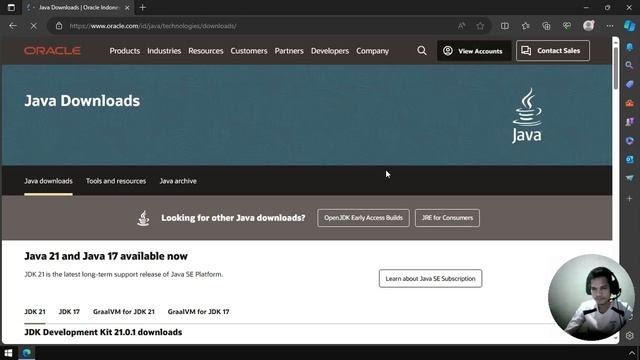Open Shopping tag in sidebar
640x360 pixels.
tap(629, 84)
